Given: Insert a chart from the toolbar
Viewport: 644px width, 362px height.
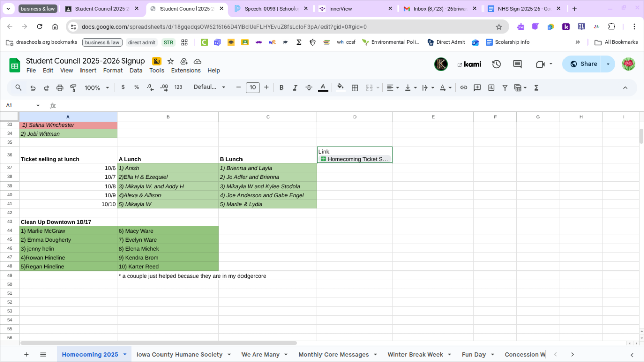Looking at the screenshot, I should (491, 88).
